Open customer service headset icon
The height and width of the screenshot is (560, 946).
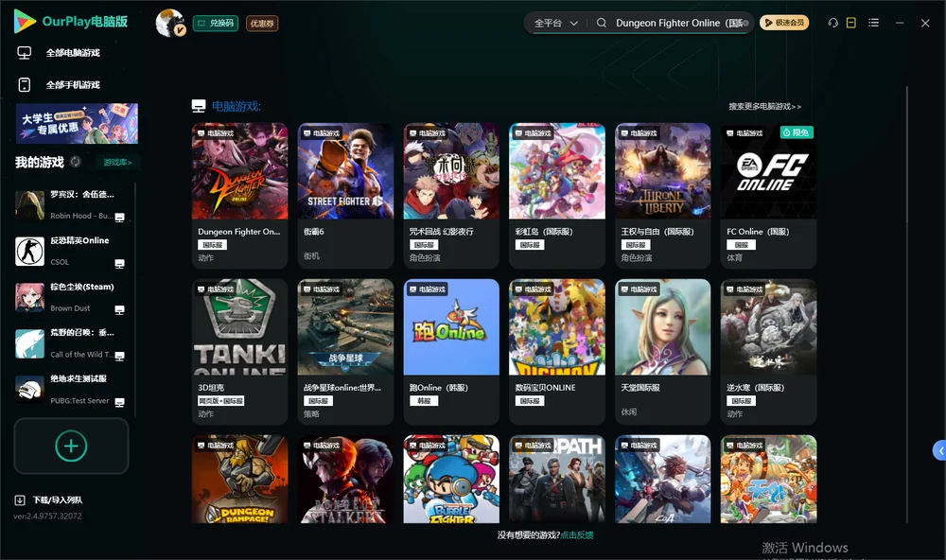(832, 23)
